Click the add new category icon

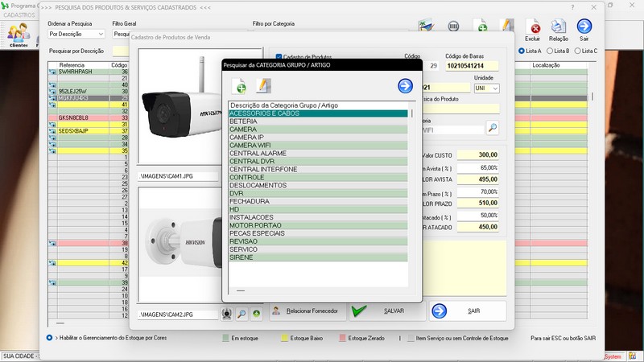240,86
